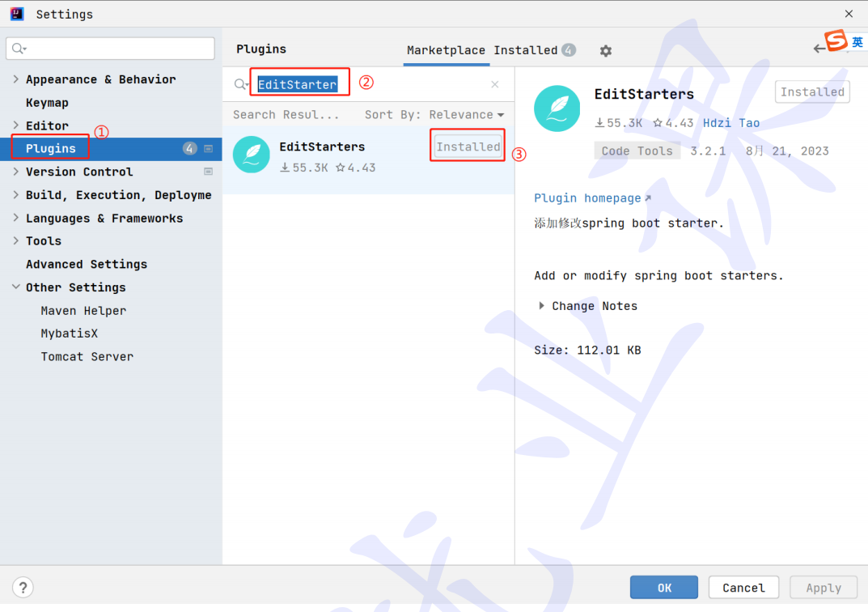Expand the Editor settings node
The width and height of the screenshot is (868, 612).
coord(16,125)
